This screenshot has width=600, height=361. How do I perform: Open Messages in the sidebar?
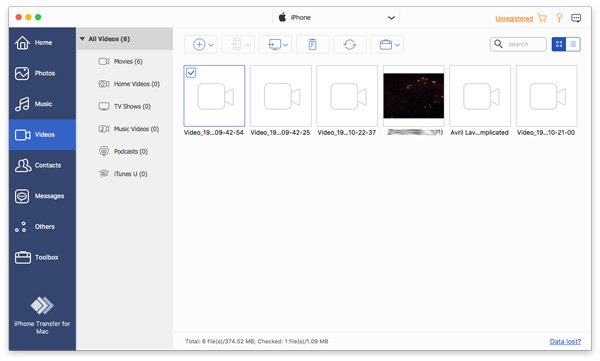(x=42, y=196)
